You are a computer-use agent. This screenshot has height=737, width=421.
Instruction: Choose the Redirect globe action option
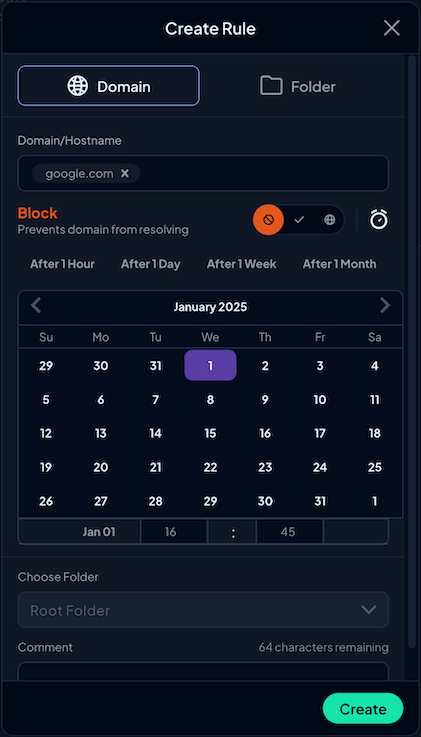(330, 220)
